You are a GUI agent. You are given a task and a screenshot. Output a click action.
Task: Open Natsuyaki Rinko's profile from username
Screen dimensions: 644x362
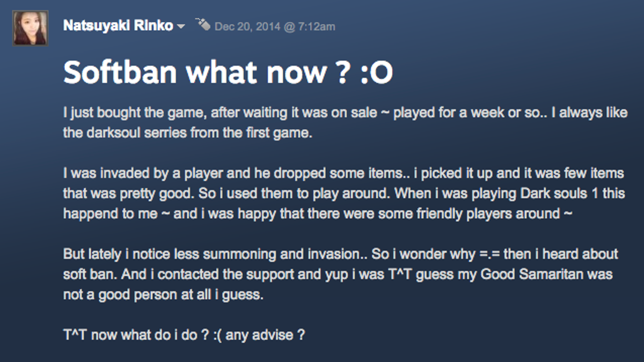tap(118, 25)
